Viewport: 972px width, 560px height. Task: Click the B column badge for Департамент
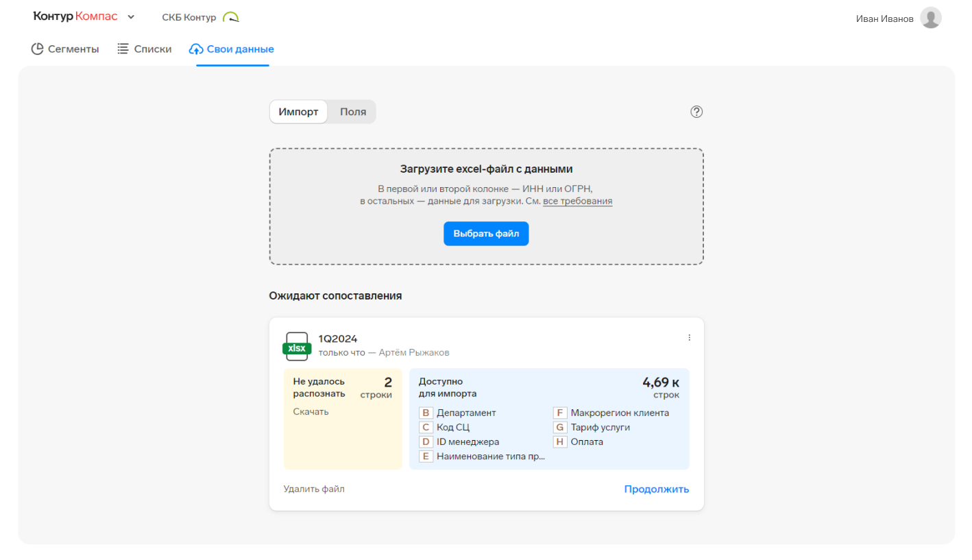pos(426,413)
